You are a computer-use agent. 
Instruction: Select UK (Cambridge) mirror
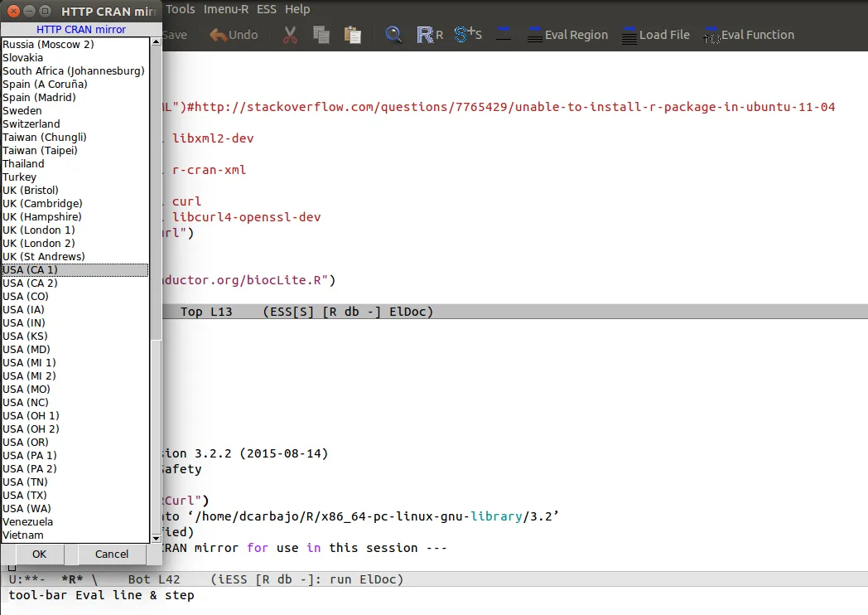[75, 204]
